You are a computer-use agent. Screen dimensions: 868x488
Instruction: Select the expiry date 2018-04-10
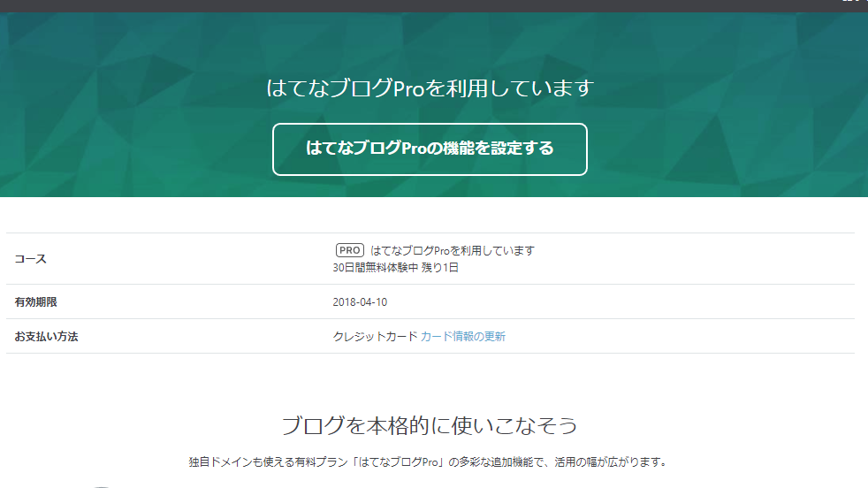point(360,301)
